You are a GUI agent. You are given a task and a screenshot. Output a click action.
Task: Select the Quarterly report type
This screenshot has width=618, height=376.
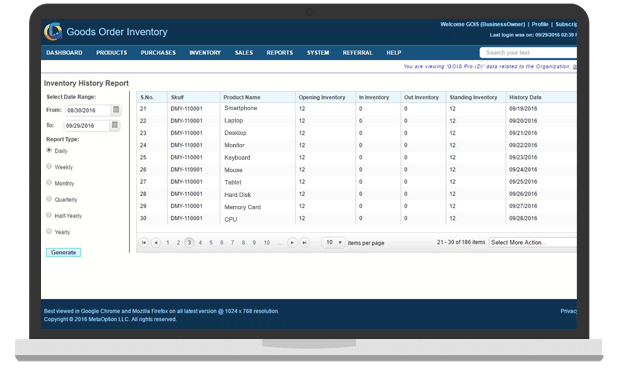pos(49,199)
